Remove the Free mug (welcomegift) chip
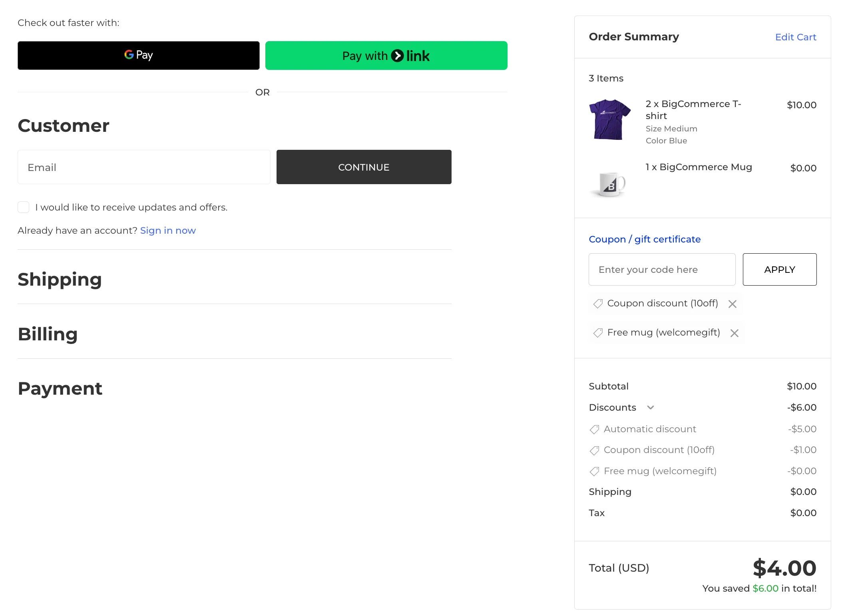This screenshot has height=616, width=844. (735, 333)
